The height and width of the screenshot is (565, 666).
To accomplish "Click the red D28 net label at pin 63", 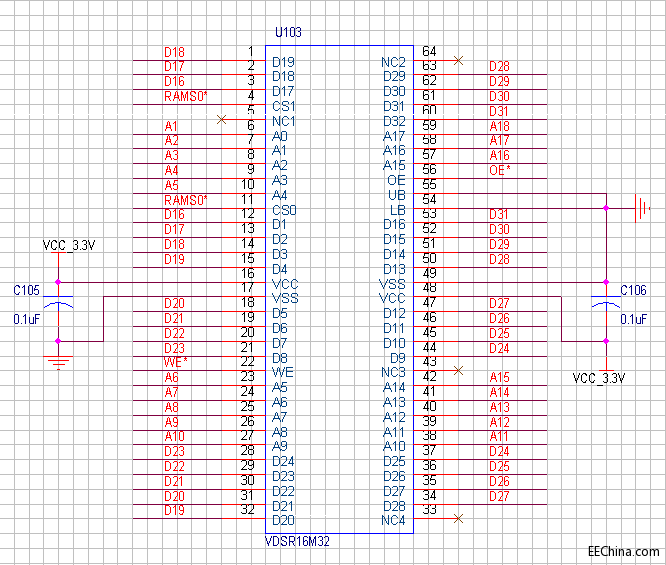I will [x=499, y=66].
